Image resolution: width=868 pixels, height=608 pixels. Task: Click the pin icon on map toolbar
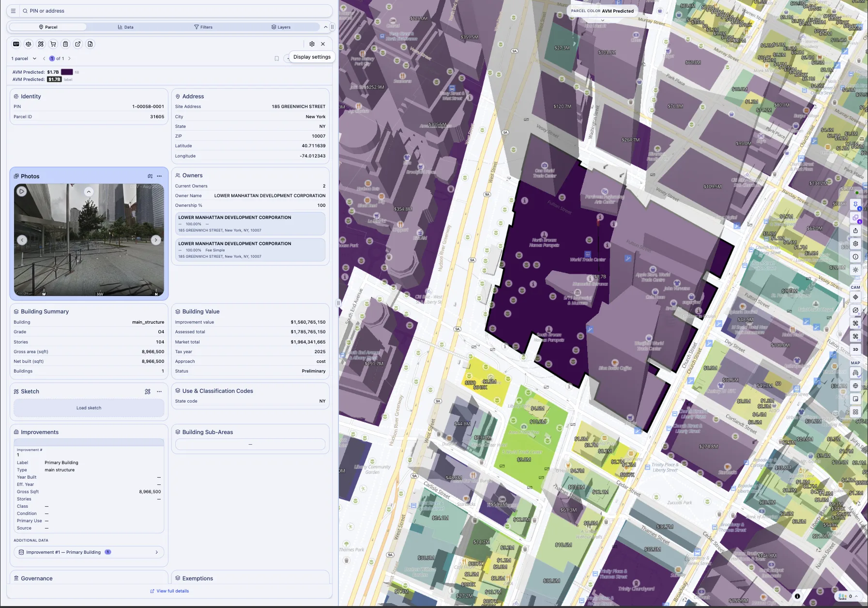855,204
